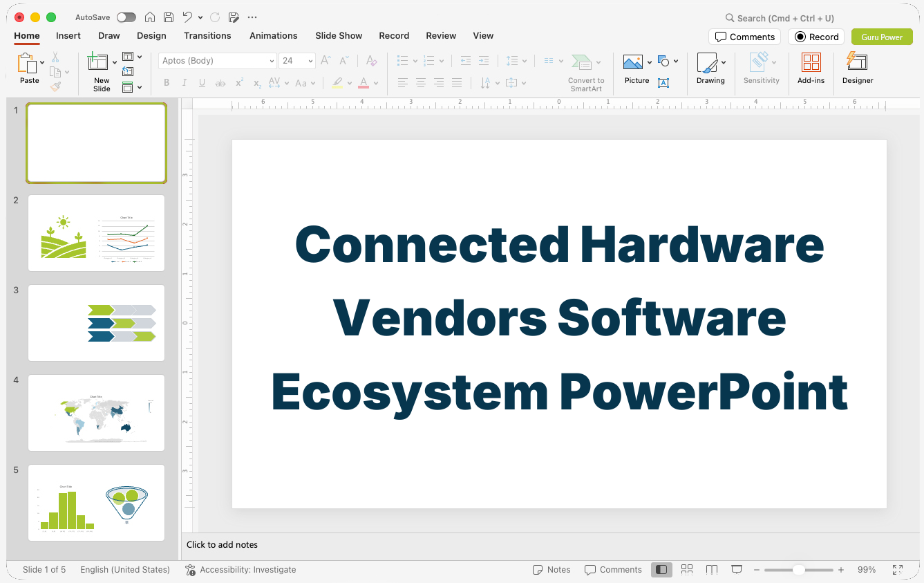Increase font size with larger A

326,61
